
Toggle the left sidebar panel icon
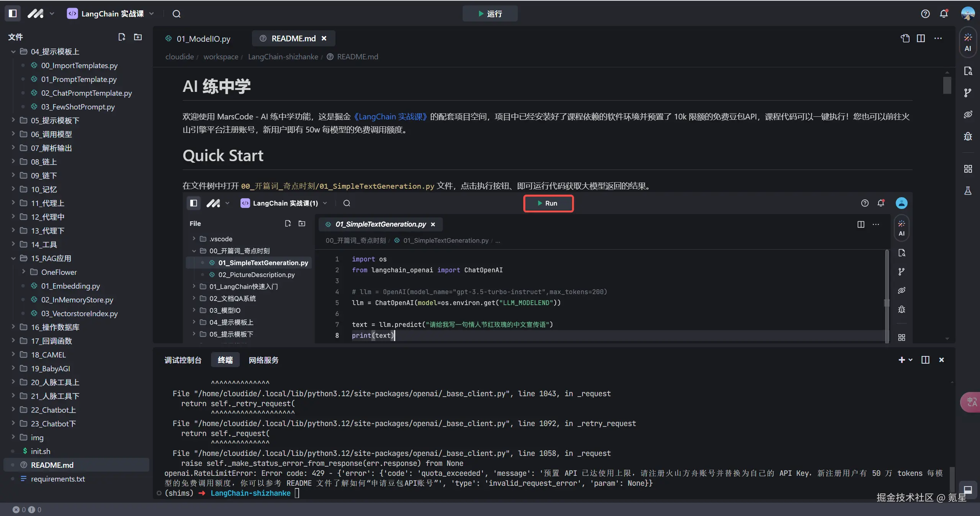[13, 14]
